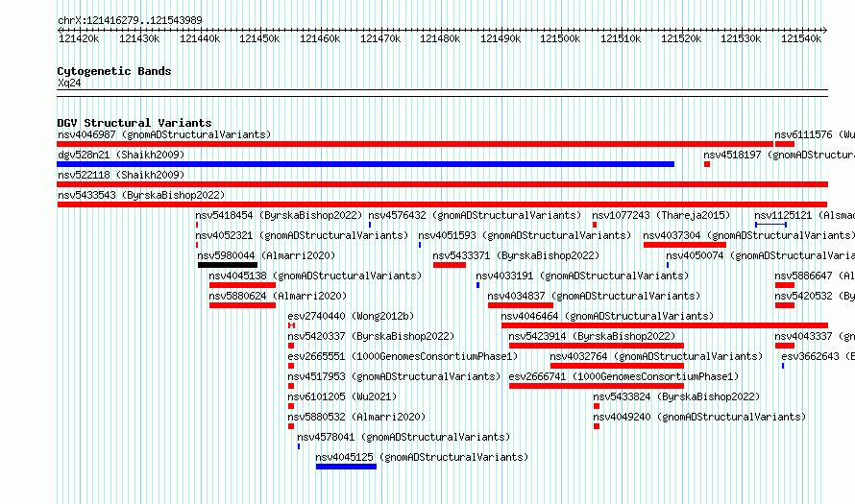This screenshot has height=504, width=855.
Task: Click the nsv4518197 variant label
Action: [x=779, y=155]
